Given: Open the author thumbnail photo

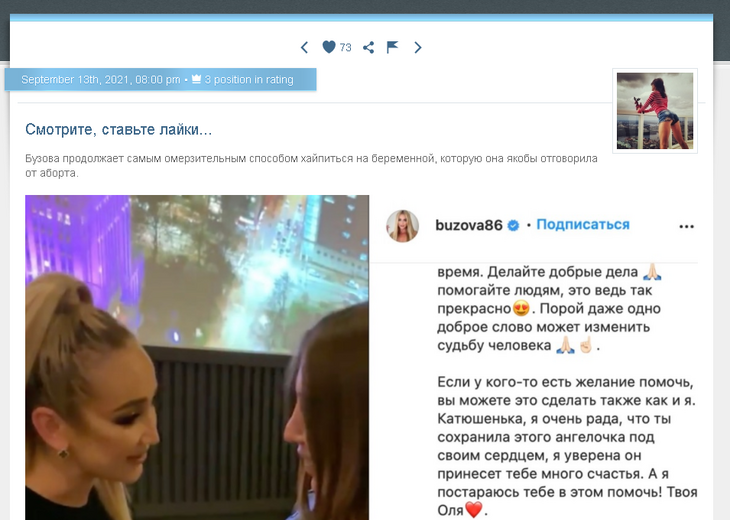Looking at the screenshot, I should pos(655,111).
